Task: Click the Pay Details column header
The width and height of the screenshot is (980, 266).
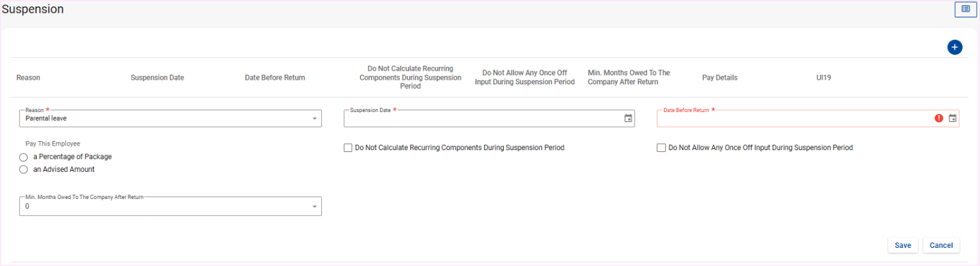Action: tap(719, 78)
